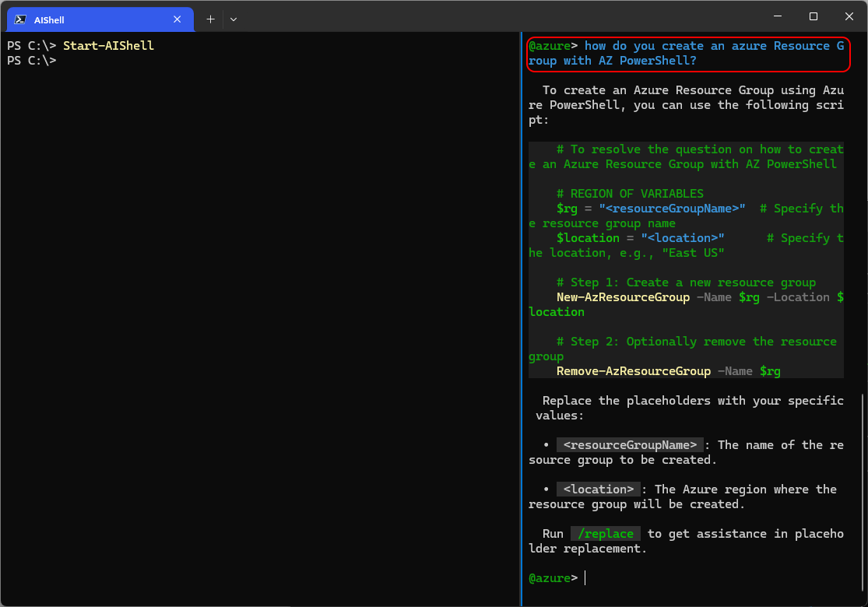The image size is (868, 607).
Task: Open a new terminal tab with plus
Action: coord(210,19)
